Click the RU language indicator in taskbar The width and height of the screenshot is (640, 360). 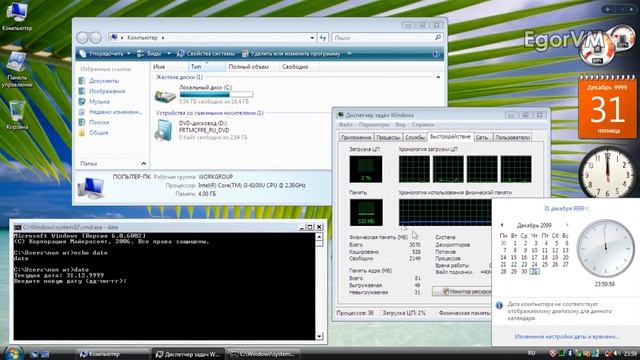click(x=531, y=353)
